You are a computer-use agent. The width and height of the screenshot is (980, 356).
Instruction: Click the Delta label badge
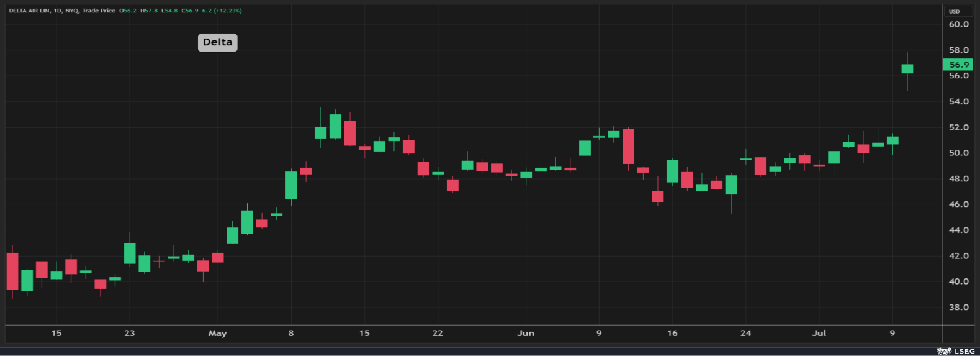tap(217, 42)
